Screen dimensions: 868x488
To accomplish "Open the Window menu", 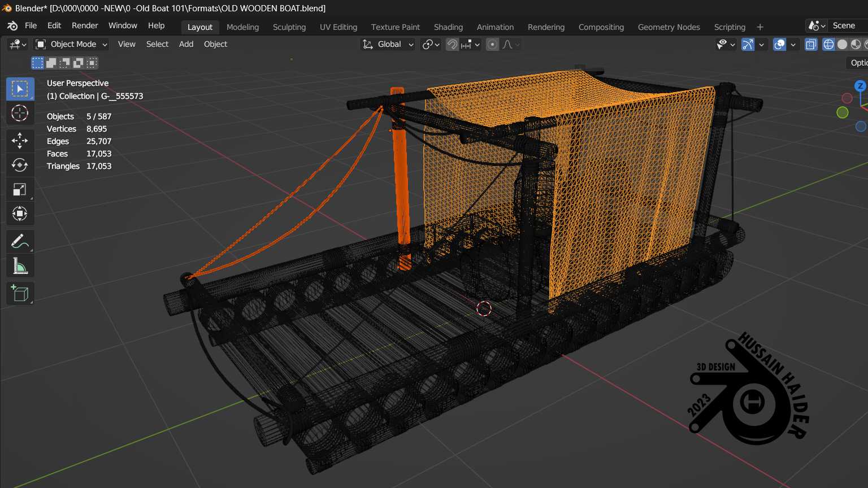I will (123, 26).
